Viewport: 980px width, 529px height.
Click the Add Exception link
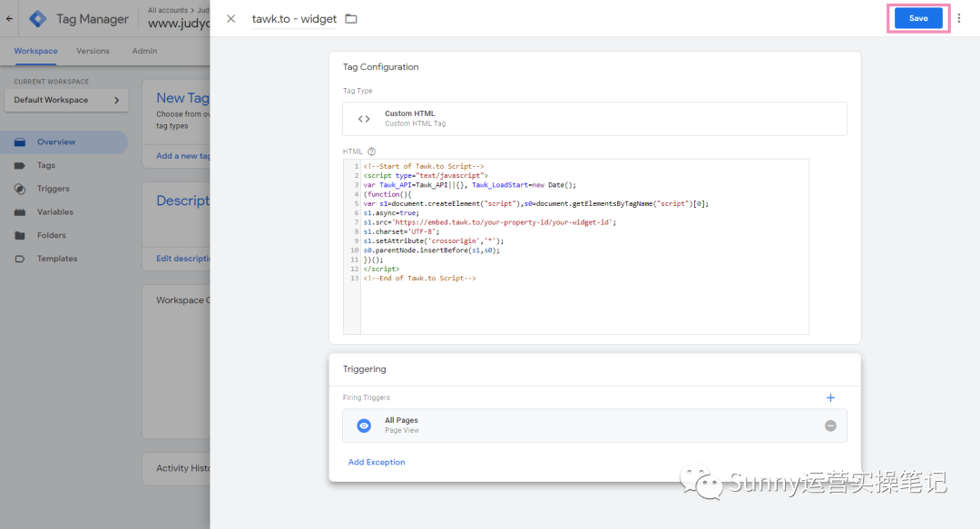(x=377, y=462)
